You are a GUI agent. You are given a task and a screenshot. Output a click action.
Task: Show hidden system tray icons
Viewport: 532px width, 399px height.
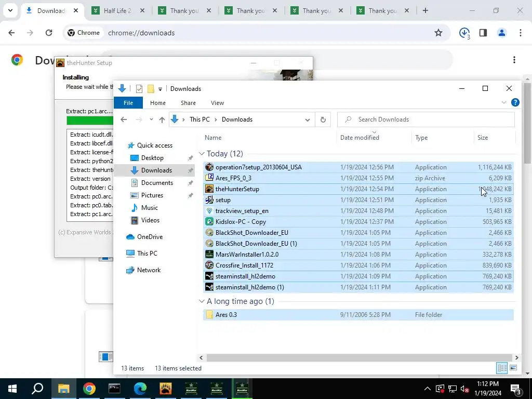click(428, 389)
